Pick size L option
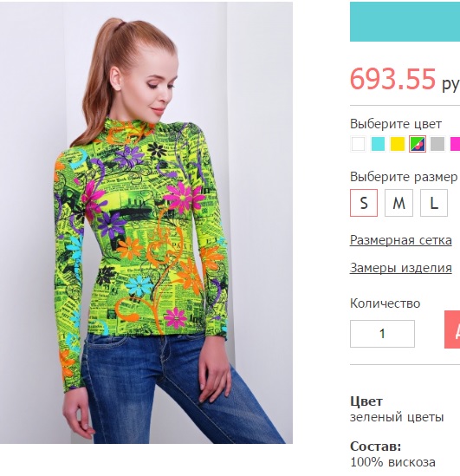460x476 pixels. [x=434, y=203]
